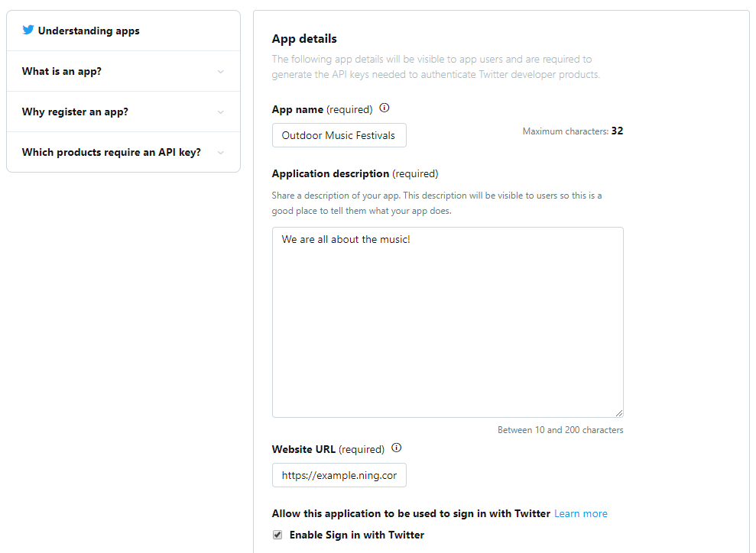Follow the Learn more link
Image resolution: width=756 pixels, height=553 pixels.
pyautogui.click(x=580, y=513)
